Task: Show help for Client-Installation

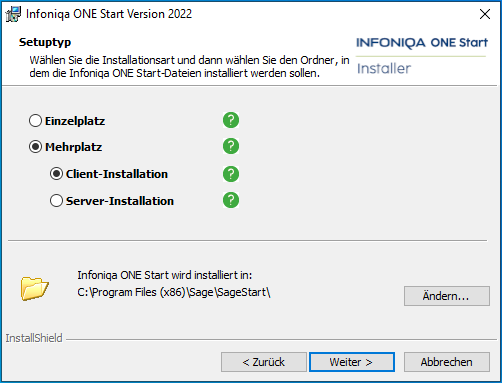Action: (231, 174)
